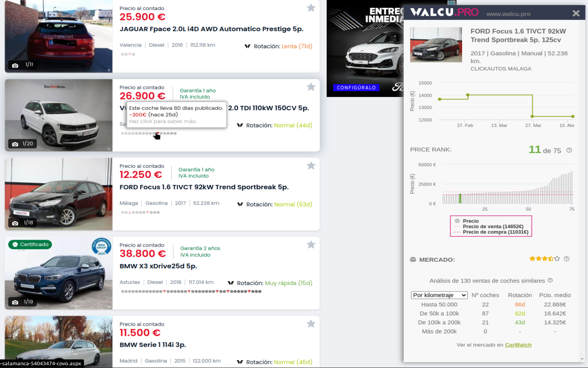Viewport: 588px width, 368px height.
Task: Click the 27. Feb peak point on price chart
Action: point(468,95)
